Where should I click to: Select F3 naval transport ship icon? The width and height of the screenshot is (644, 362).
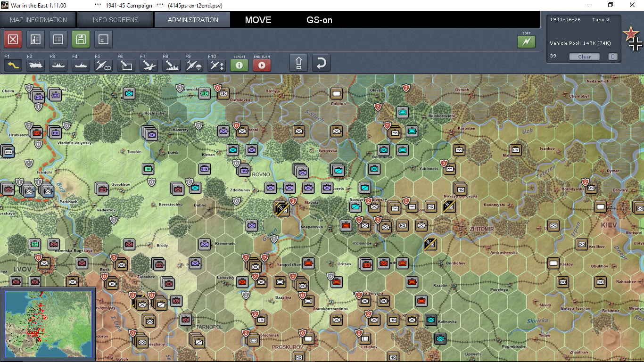(x=58, y=66)
